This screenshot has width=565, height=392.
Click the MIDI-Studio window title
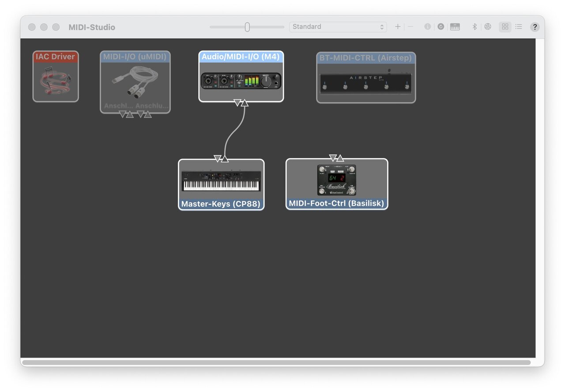point(92,27)
